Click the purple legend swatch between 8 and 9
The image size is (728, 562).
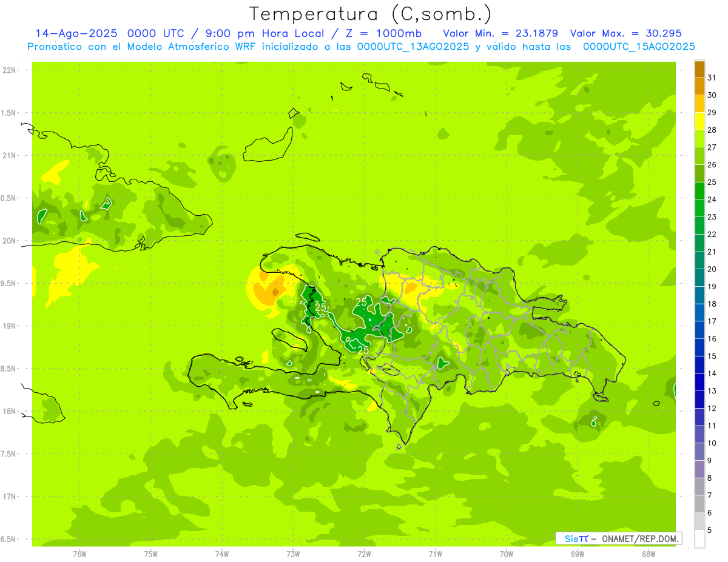pyautogui.click(x=699, y=469)
